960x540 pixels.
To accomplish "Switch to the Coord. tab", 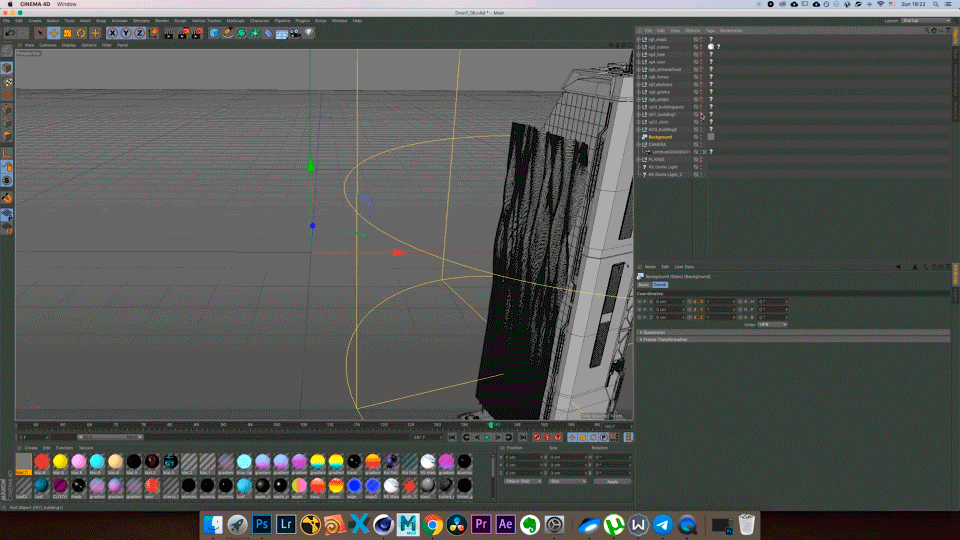I will (x=660, y=285).
